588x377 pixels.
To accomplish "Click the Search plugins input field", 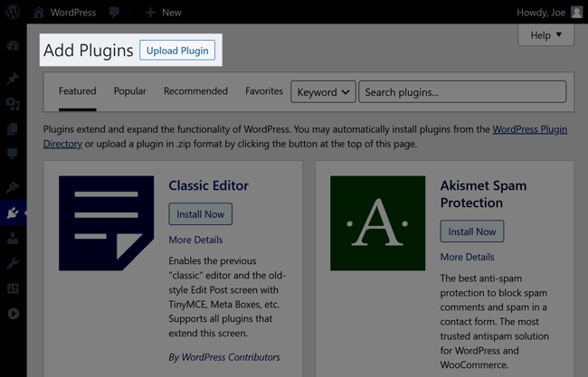I will [x=462, y=92].
